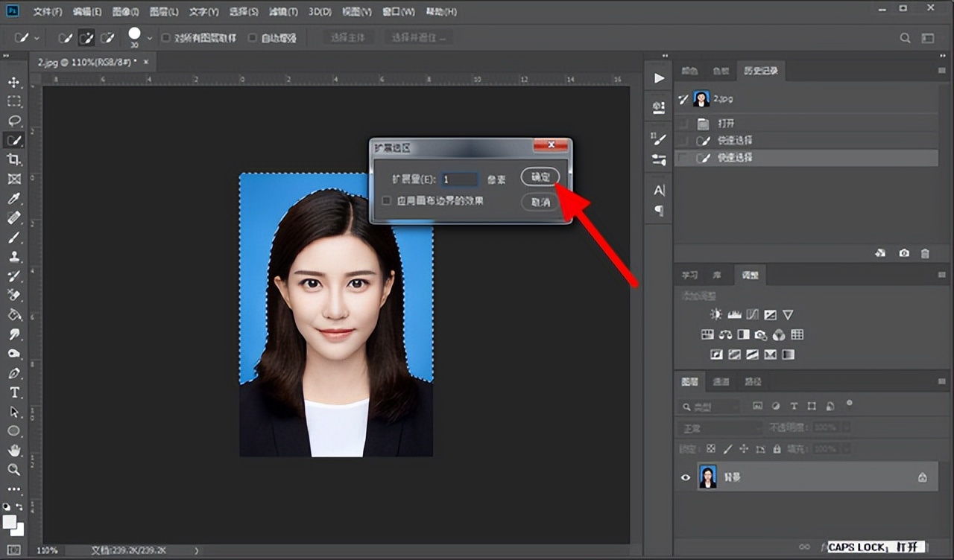Select the Hand tool
954x560 pixels.
click(13, 451)
